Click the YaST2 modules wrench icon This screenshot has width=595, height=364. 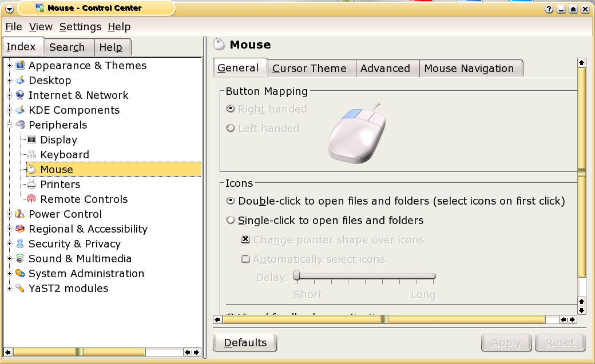(20, 288)
